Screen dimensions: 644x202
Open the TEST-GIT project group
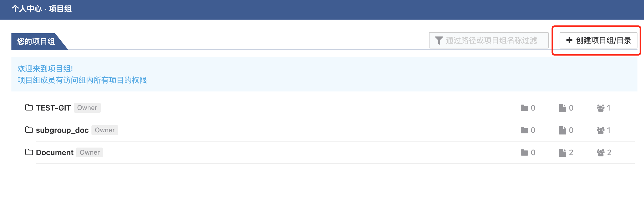point(53,108)
